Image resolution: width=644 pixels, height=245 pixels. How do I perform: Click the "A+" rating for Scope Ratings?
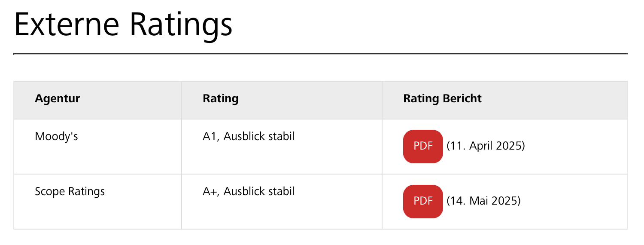coord(210,191)
